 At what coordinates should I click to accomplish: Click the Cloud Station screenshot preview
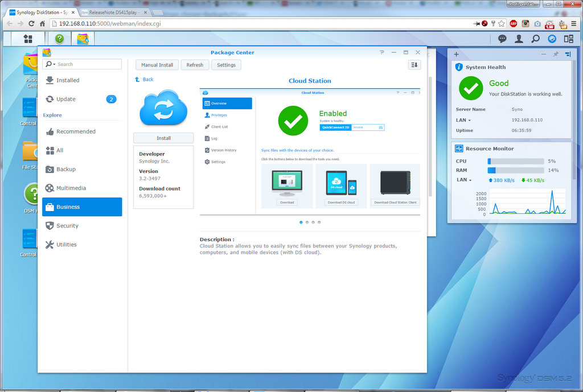point(310,152)
